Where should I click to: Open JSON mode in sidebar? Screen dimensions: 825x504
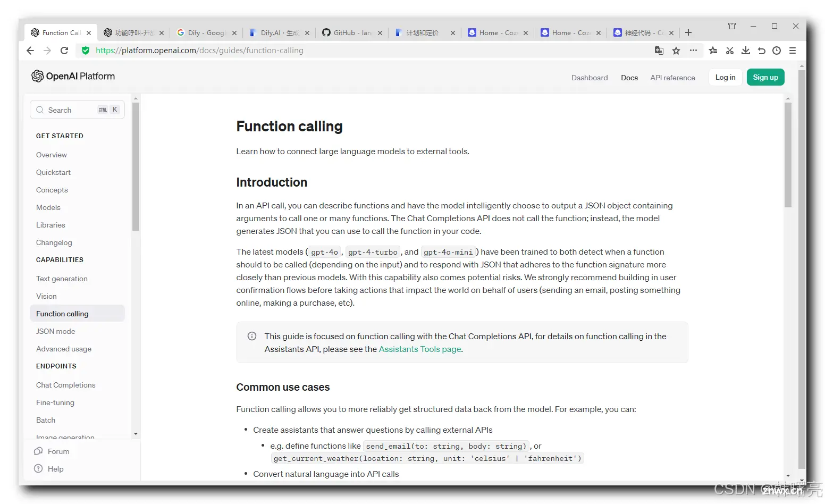[56, 331]
